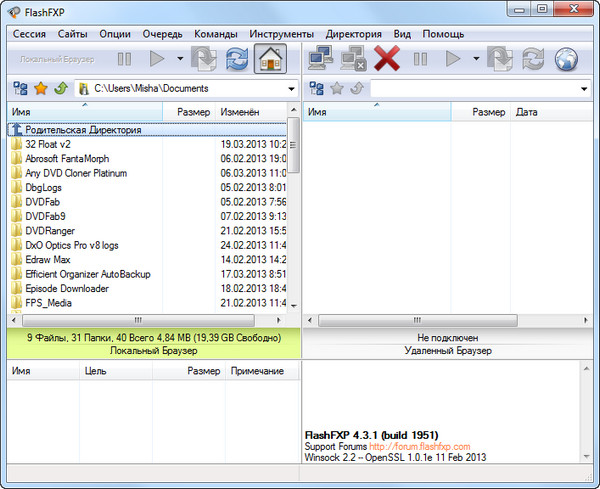Click the yellow star bookmarks icon on the left
Screen dimensions: 600x489
(x=41, y=89)
